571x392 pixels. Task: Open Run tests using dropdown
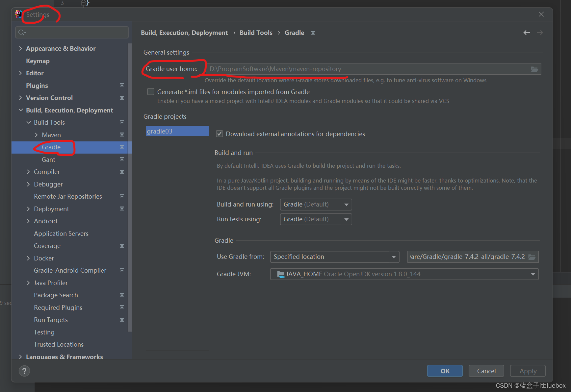(x=316, y=219)
